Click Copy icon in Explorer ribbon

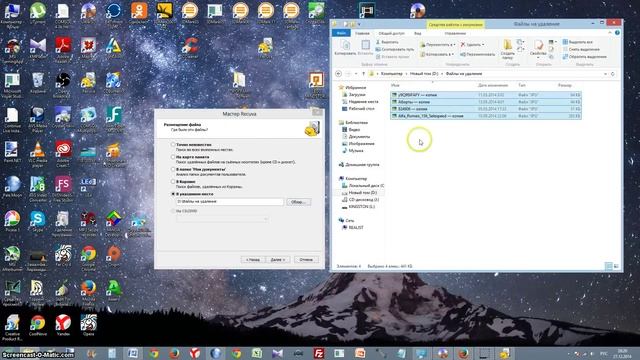[345, 47]
